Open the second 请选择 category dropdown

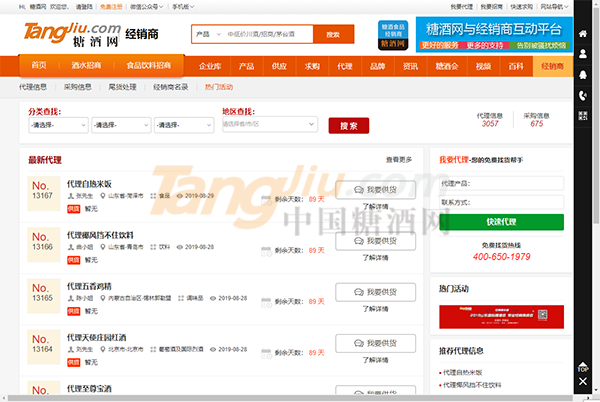coord(121,125)
